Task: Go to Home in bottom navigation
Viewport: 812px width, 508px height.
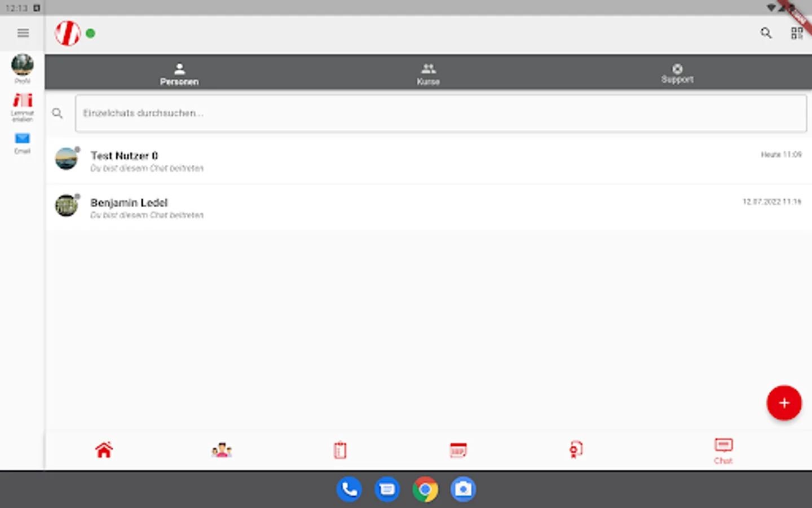Action: (x=104, y=450)
